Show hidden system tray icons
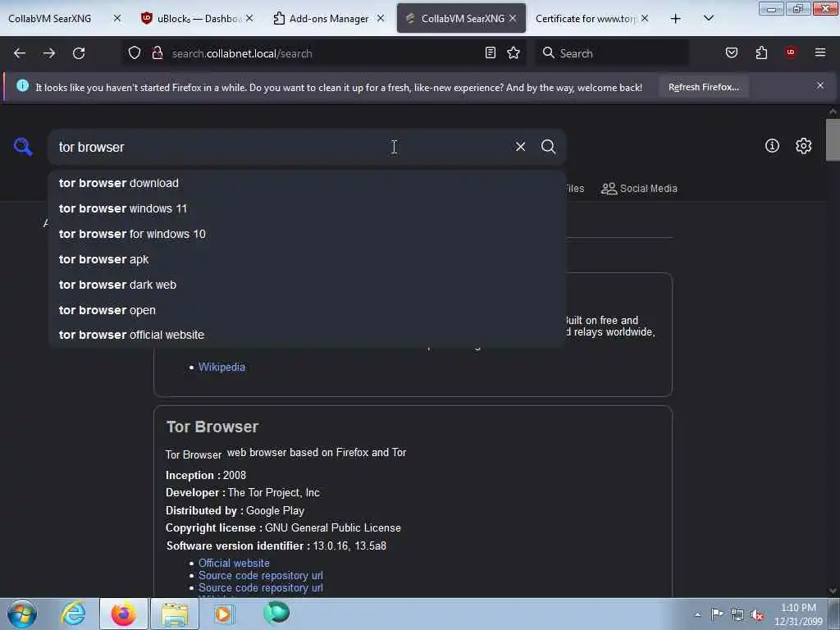The image size is (840, 630). (697, 615)
